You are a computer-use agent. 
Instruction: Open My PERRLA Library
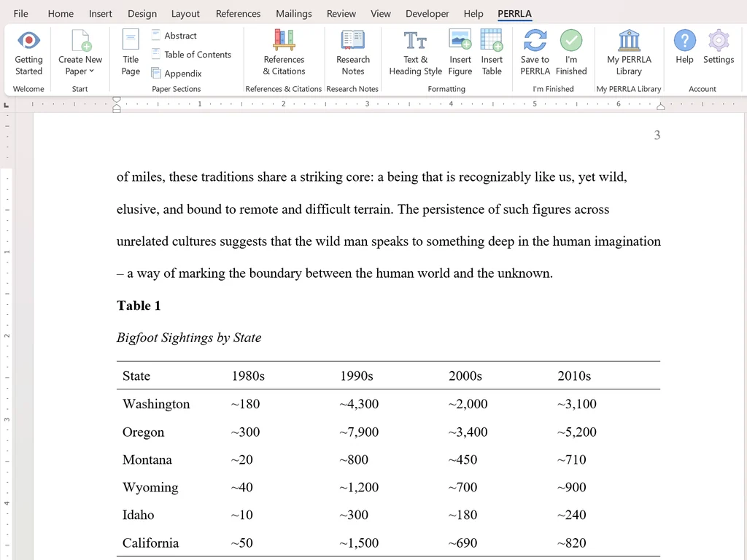(x=630, y=52)
